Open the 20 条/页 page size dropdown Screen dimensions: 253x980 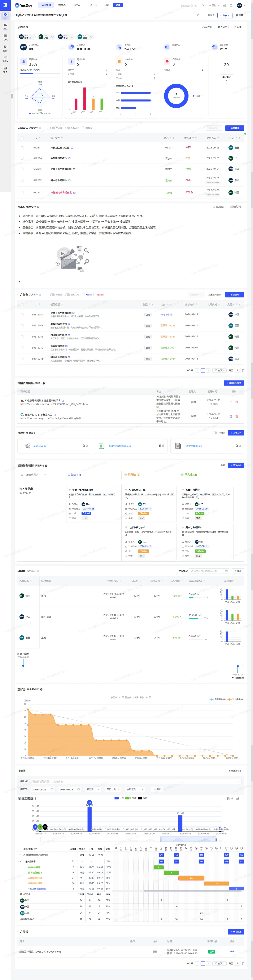click(x=219, y=370)
